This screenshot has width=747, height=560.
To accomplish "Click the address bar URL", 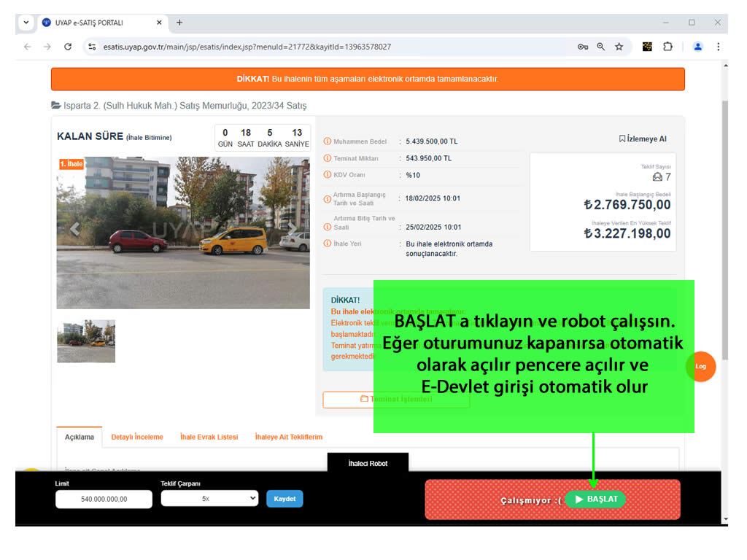I will (x=247, y=47).
